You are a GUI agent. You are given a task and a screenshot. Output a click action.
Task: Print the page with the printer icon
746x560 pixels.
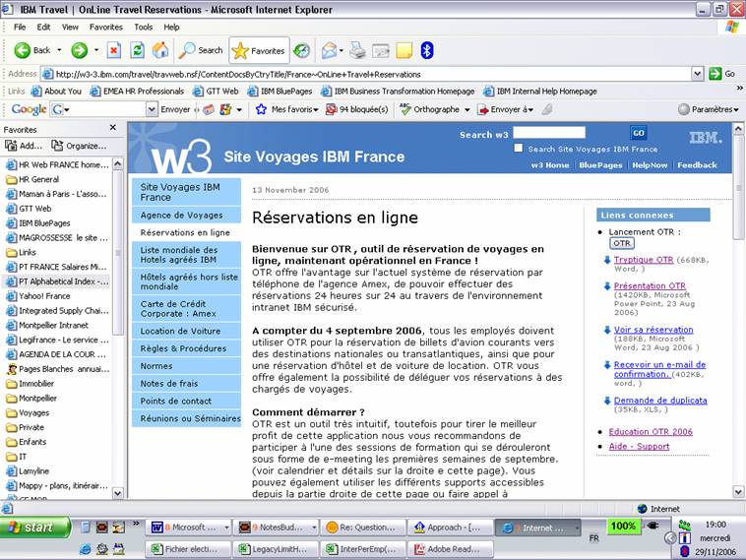click(357, 50)
